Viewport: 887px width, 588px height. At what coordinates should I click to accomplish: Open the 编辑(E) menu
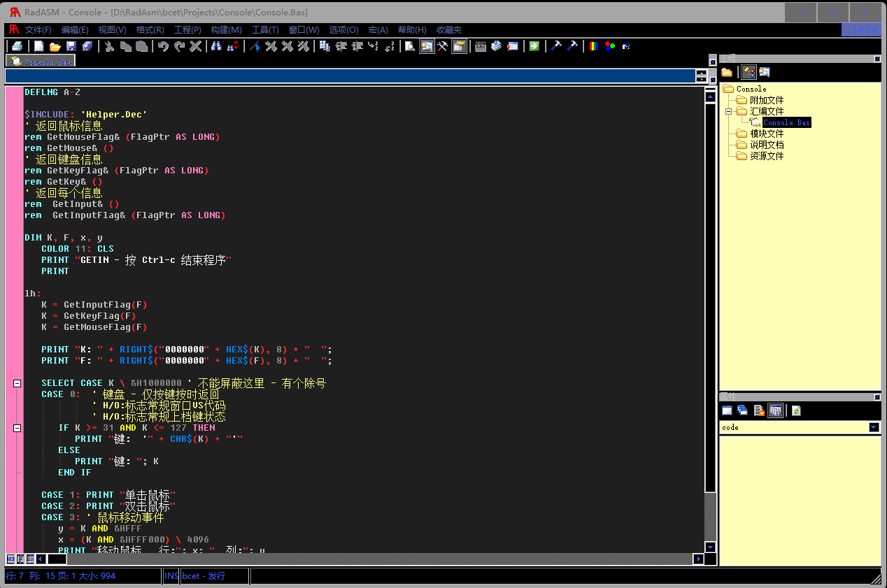pos(75,30)
